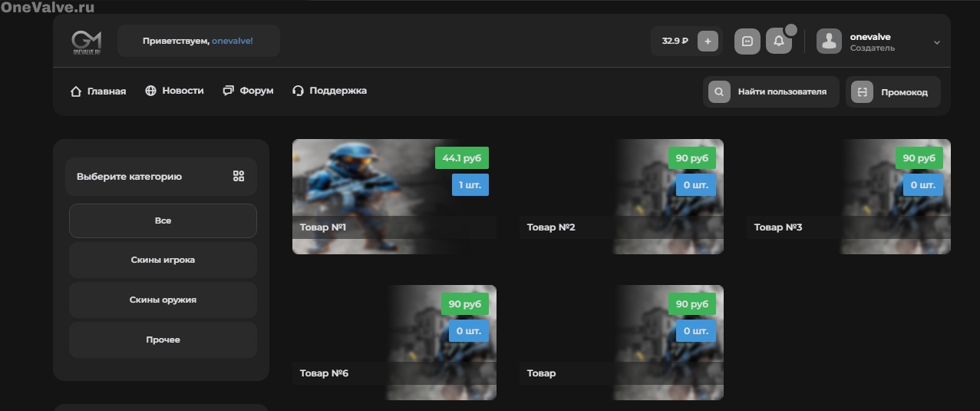Click the magnifier icon in Найти пользователя
This screenshot has height=411, width=980.
[x=719, y=92]
